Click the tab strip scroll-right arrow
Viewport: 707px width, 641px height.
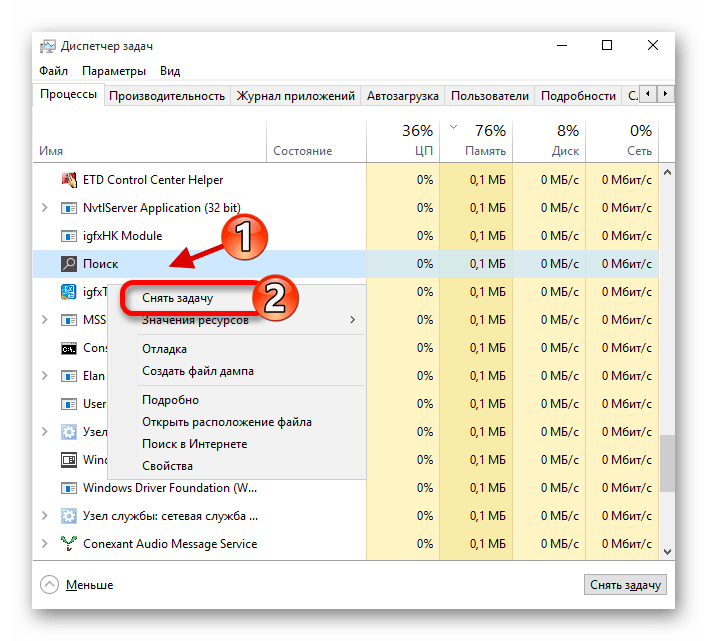click(665, 94)
